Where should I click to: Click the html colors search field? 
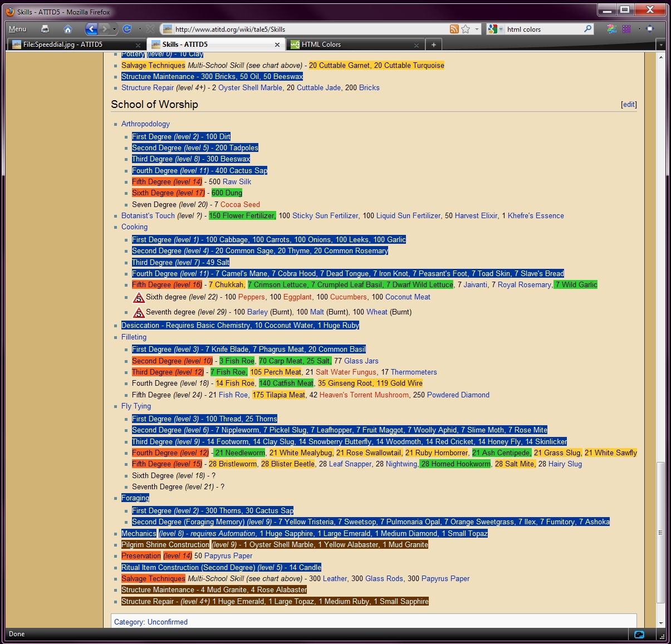pyautogui.click(x=543, y=29)
